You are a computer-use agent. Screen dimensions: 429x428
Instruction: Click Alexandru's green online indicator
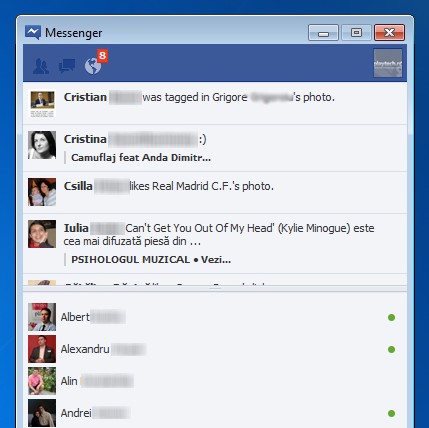pos(391,349)
